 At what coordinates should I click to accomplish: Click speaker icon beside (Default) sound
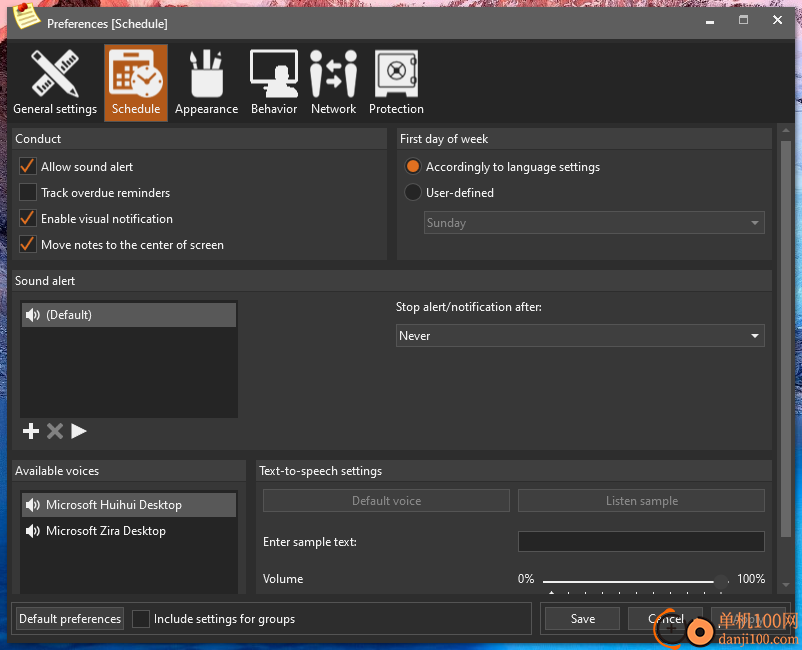pos(33,315)
